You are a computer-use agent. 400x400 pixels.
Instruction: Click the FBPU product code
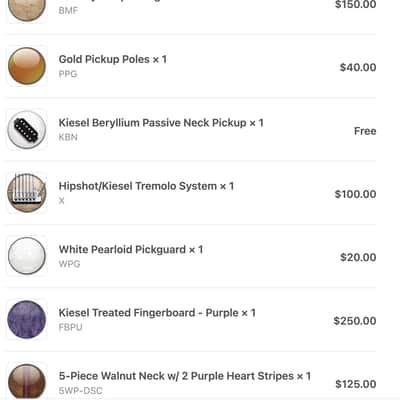70,327
